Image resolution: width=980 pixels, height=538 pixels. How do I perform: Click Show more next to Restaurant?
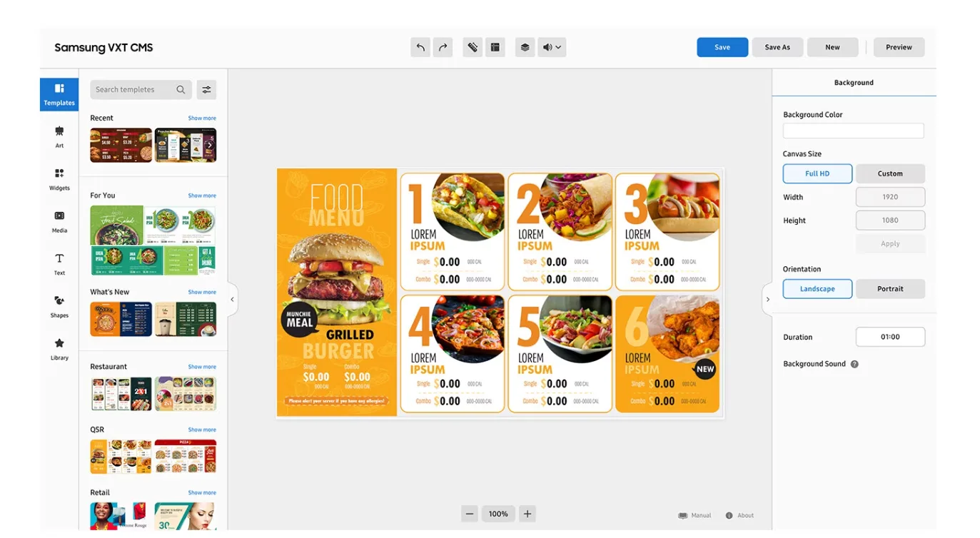point(202,367)
